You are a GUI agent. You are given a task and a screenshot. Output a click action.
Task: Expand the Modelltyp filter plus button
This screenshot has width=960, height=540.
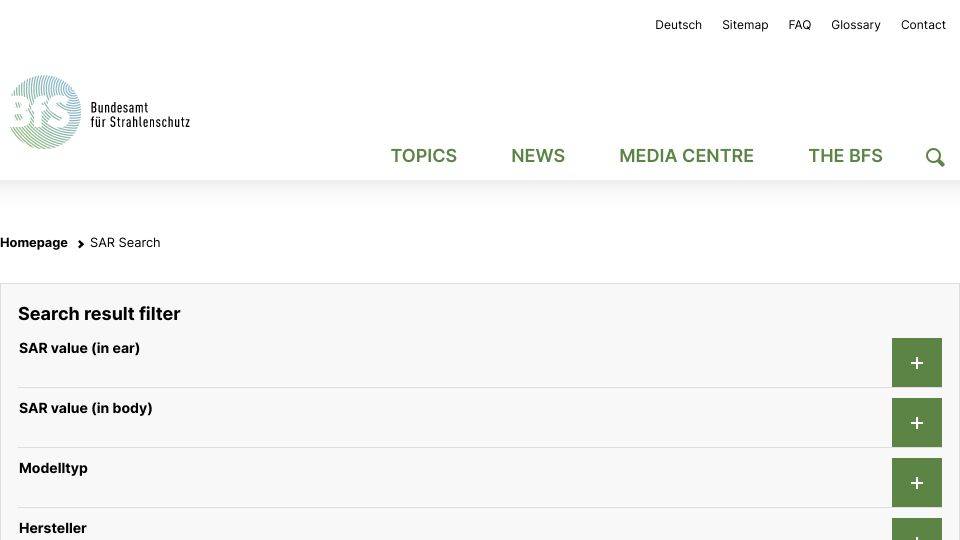[917, 482]
